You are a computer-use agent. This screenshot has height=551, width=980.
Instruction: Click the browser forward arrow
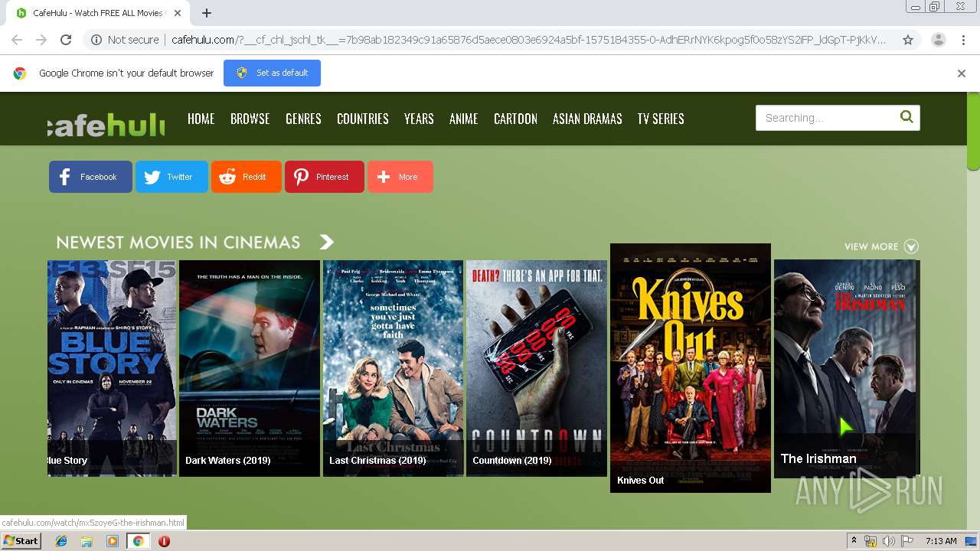click(41, 40)
